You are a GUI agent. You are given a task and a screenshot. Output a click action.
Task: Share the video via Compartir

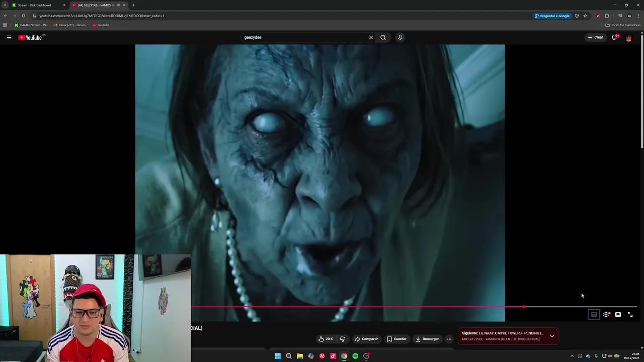366,339
